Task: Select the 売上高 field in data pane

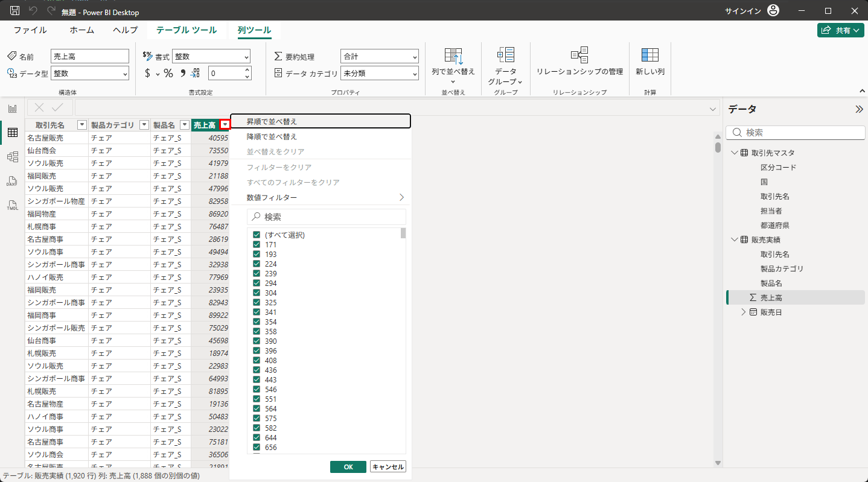Action: 796,297
